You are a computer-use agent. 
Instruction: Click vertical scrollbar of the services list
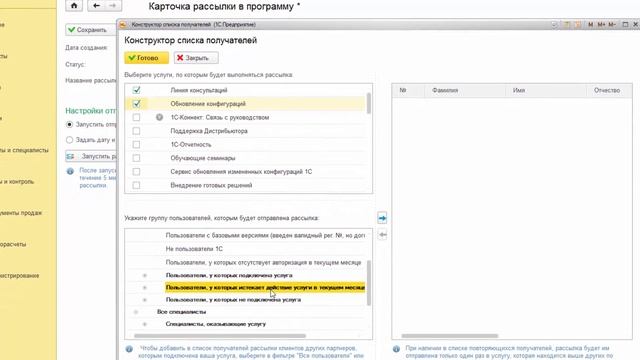click(x=369, y=103)
